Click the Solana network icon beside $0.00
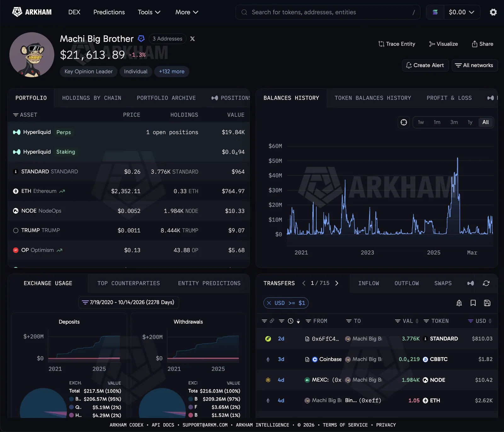Viewport: 504px width, 432px height. [x=435, y=12]
